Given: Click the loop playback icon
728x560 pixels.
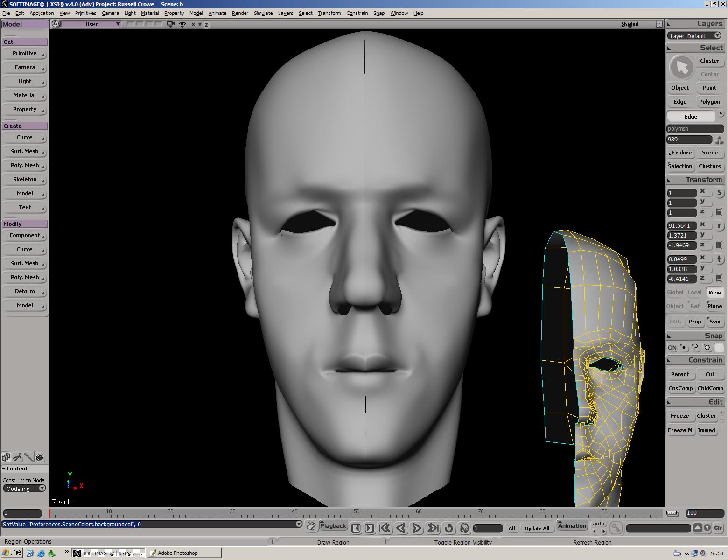Looking at the screenshot, I should (x=448, y=528).
